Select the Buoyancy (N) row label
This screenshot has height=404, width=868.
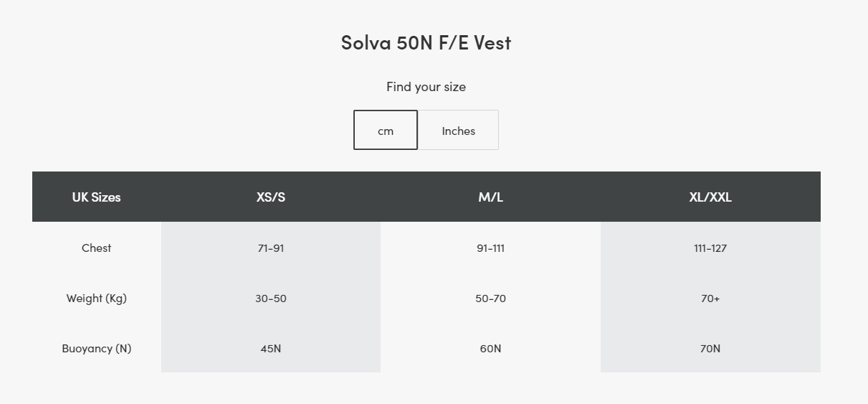pyautogui.click(x=96, y=349)
